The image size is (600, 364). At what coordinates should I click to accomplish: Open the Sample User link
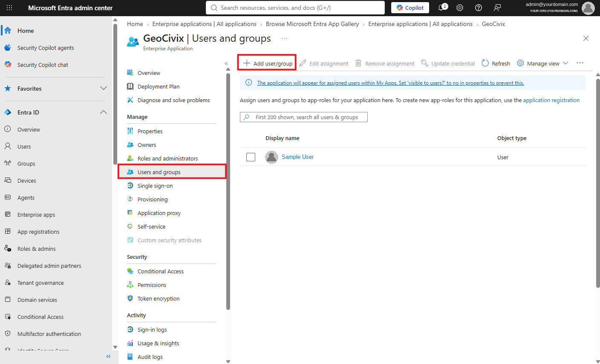point(297,157)
